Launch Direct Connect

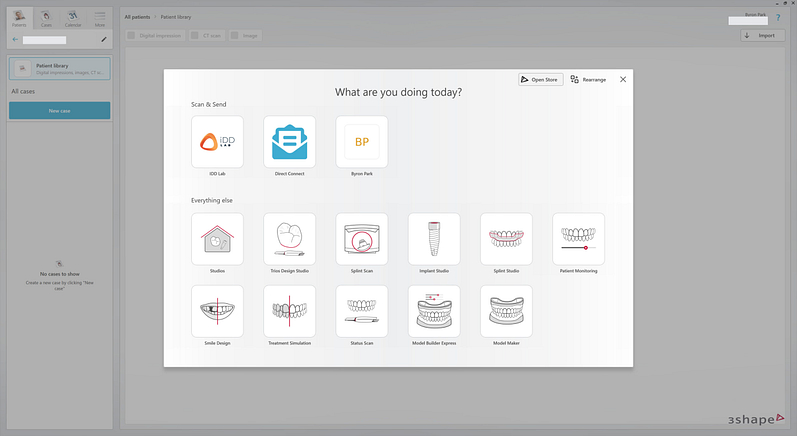coord(289,143)
